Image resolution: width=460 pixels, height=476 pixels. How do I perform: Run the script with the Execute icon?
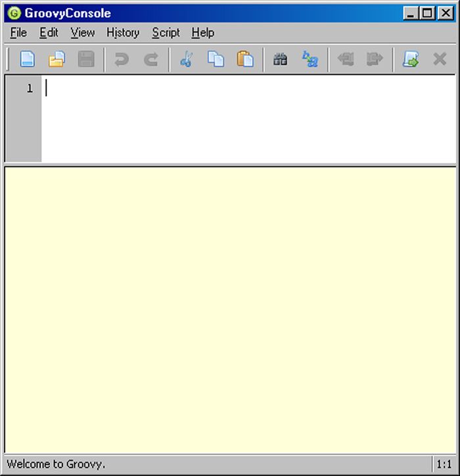tap(411, 59)
